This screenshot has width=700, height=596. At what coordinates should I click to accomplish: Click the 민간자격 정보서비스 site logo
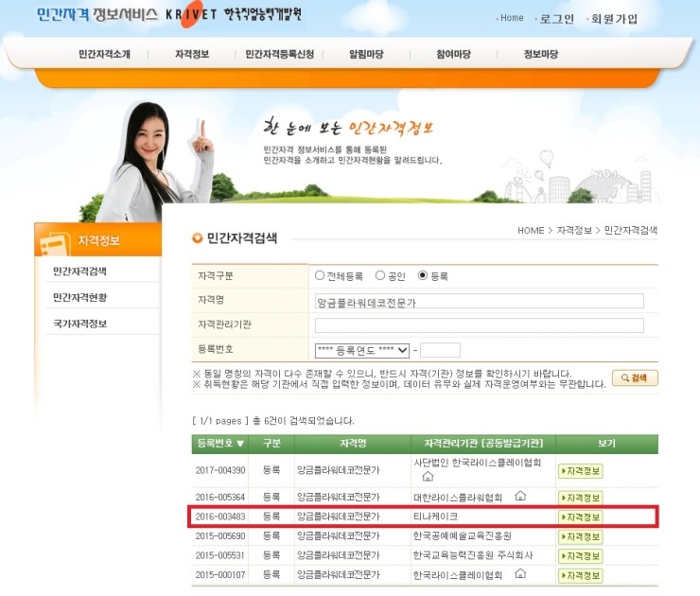tap(96, 14)
